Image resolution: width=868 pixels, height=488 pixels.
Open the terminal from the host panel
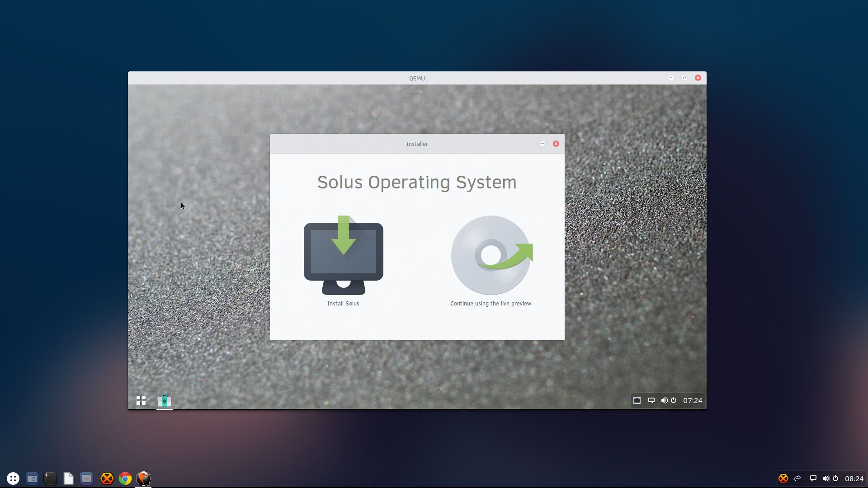pos(50,479)
